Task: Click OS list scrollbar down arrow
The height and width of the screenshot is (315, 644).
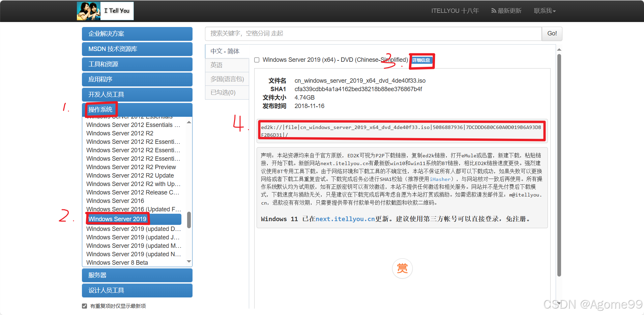Action: 189,262
